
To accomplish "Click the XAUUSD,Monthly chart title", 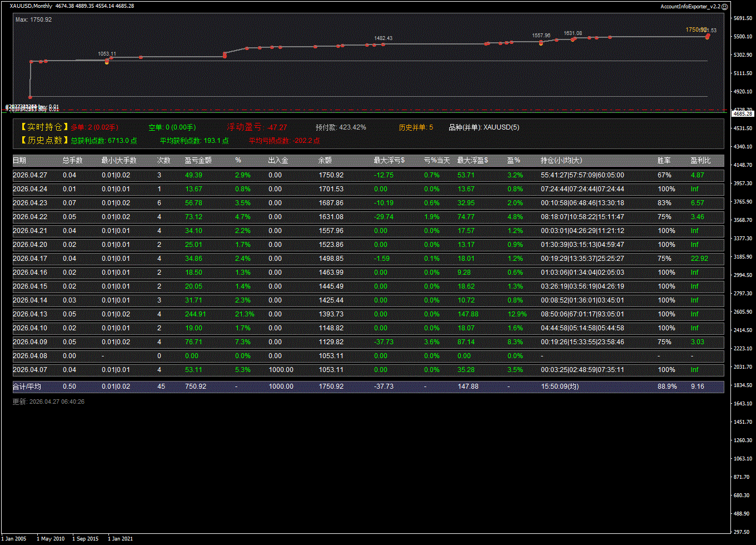I will click(x=31, y=6).
